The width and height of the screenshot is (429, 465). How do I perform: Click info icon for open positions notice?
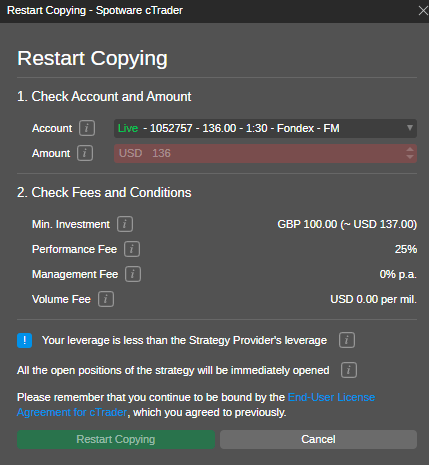pyautogui.click(x=349, y=370)
